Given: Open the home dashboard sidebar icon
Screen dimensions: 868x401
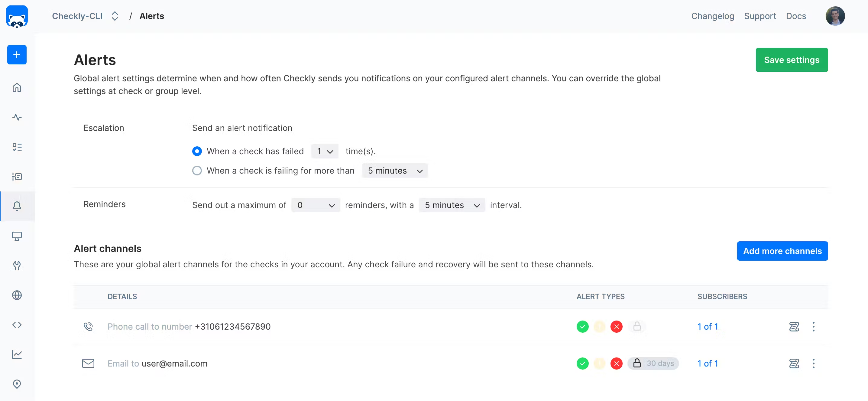Looking at the screenshot, I should 17,88.
